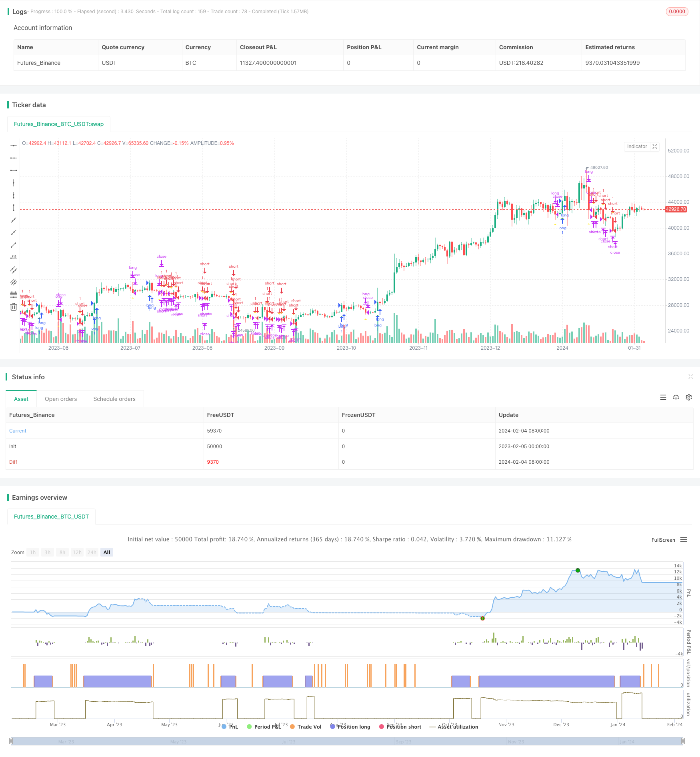Select the diagonal straight line drawing tool

pyautogui.click(x=14, y=220)
